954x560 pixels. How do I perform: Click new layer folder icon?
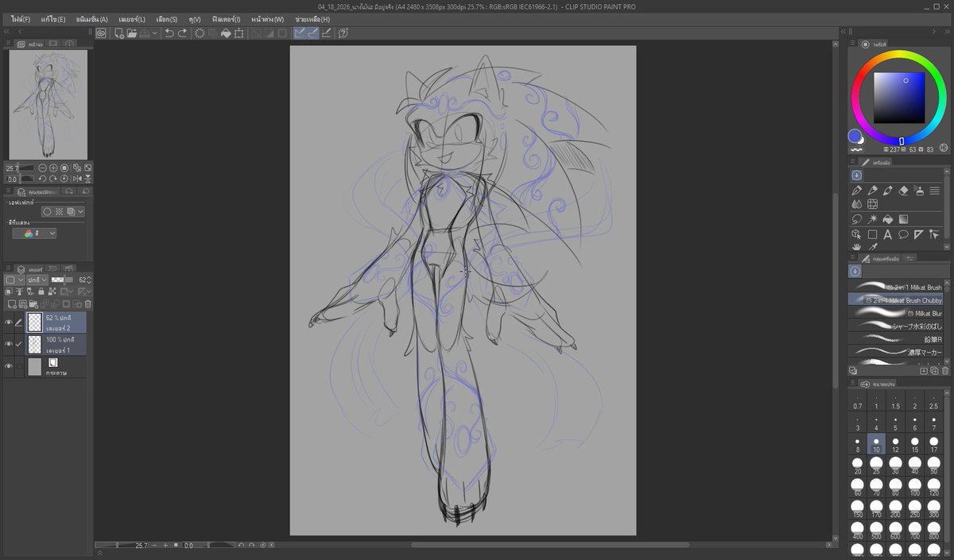[33, 303]
